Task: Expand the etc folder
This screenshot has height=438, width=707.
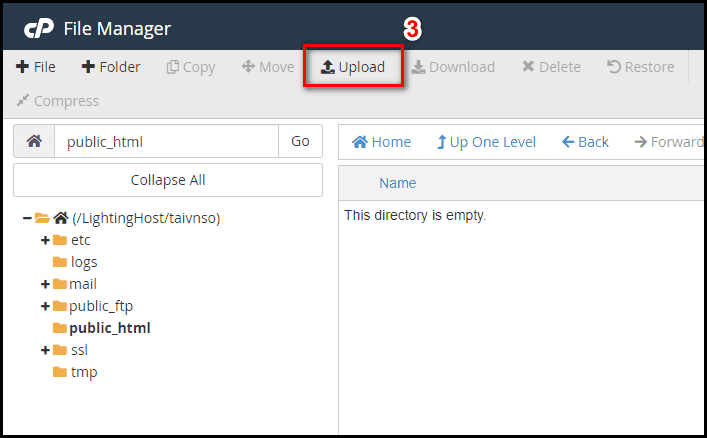Action: pyautogui.click(x=45, y=240)
